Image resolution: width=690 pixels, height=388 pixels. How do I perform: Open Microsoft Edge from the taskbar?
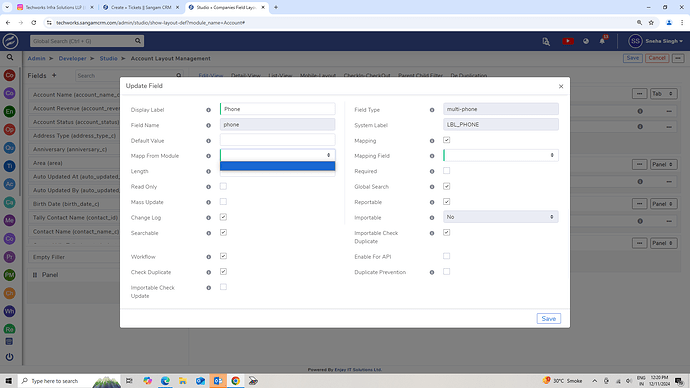click(x=165, y=381)
